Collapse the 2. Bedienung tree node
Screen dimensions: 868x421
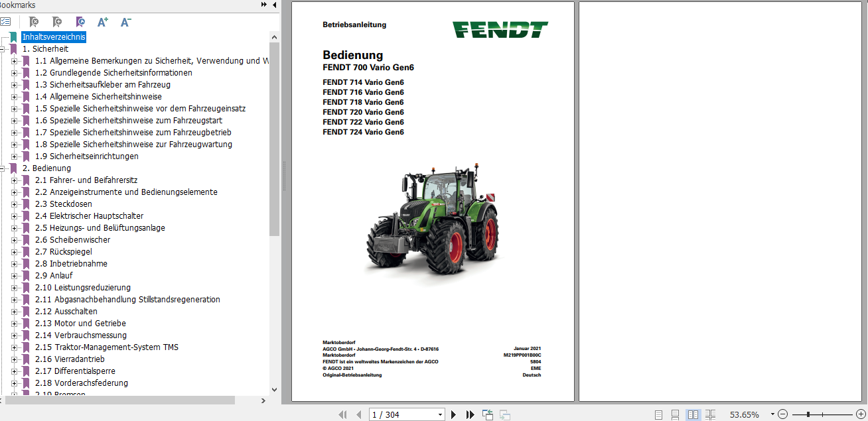pyautogui.click(x=3, y=168)
